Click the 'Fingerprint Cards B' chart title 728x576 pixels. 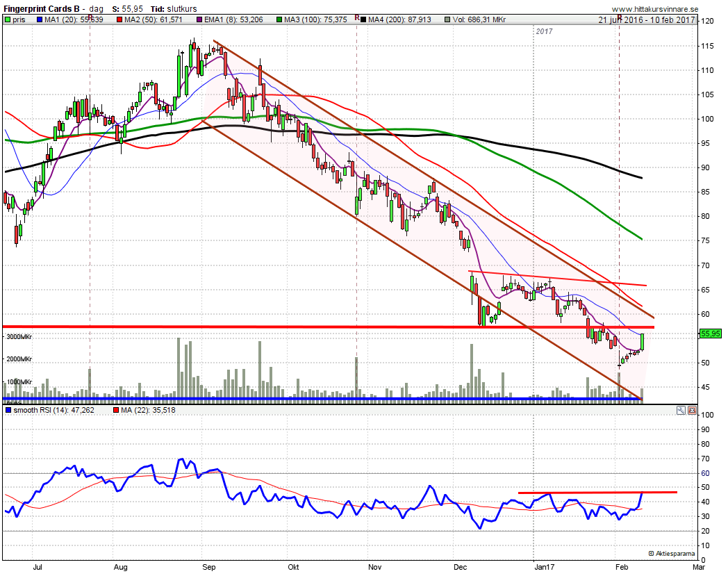(x=41, y=9)
